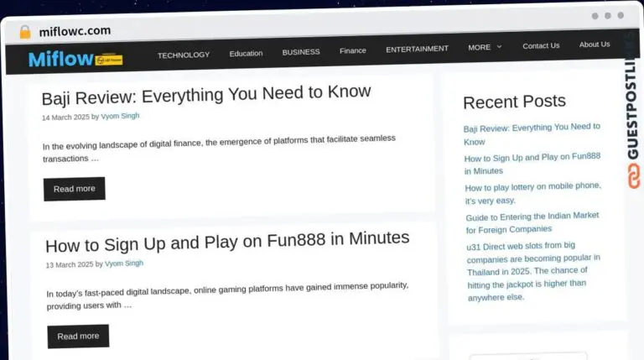Open the Education menu item
Screen dimensions: 644x360
[x=246, y=53]
